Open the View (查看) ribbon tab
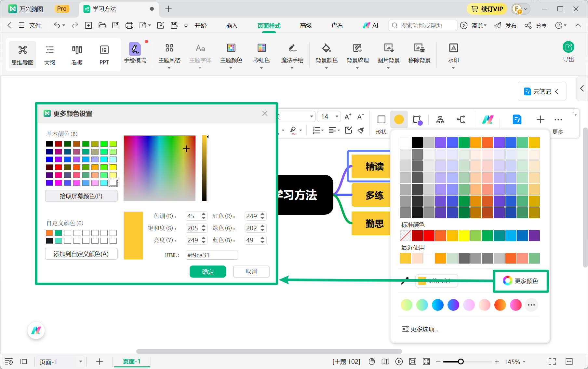Screen dimensions: 588x369 click(337, 25)
